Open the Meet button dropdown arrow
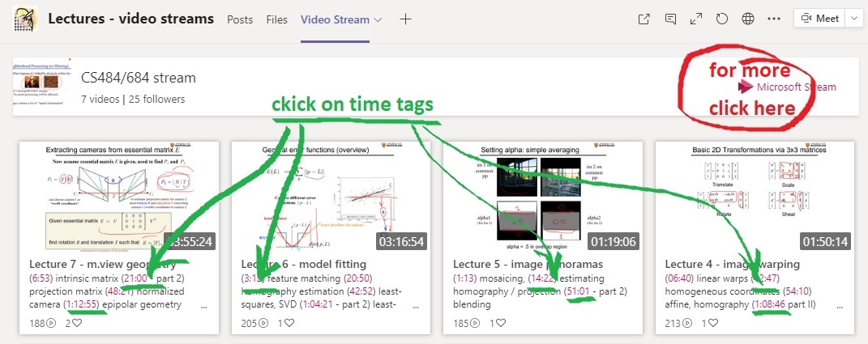This screenshot has height=344, width=868. pyautogui.click(x=856, y=19)
